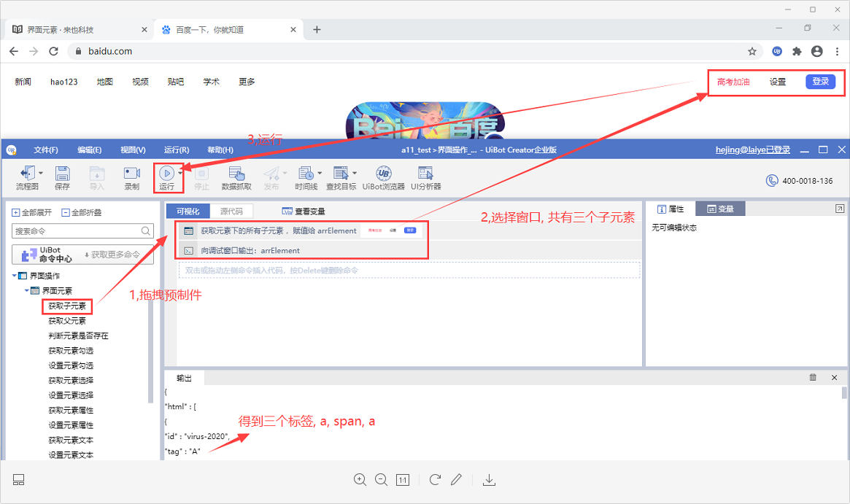Click 查看变量 button
Viewport: 850px width, 504px height.
point(304,212)
